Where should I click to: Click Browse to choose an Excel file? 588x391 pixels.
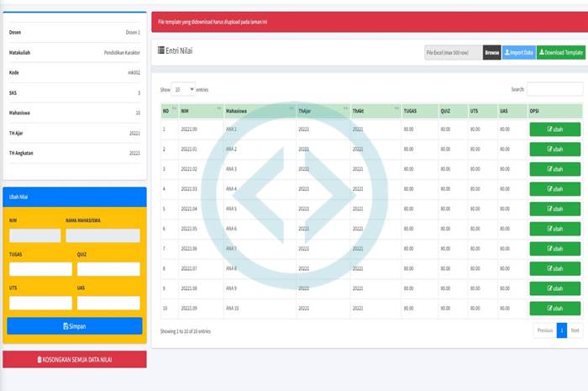(x=492, y=53)
